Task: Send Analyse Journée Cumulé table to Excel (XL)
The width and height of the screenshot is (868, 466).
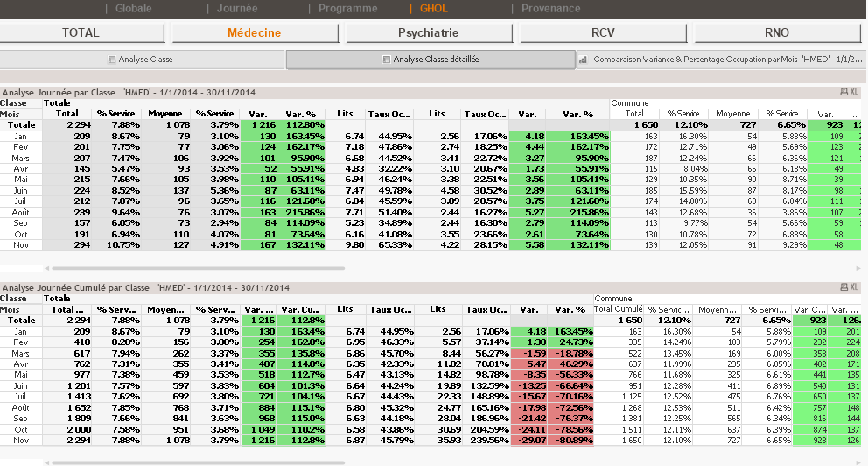Action: pos(854,287)
